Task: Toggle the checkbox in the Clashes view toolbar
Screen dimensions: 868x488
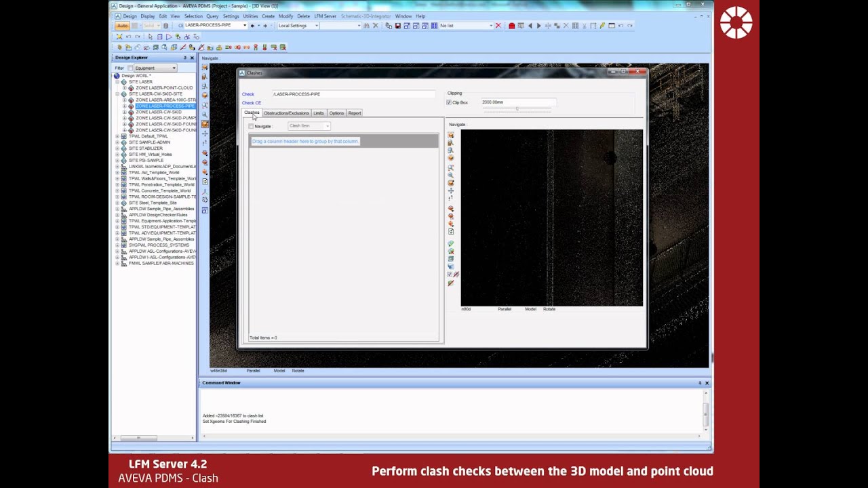Action: [450, 274]
